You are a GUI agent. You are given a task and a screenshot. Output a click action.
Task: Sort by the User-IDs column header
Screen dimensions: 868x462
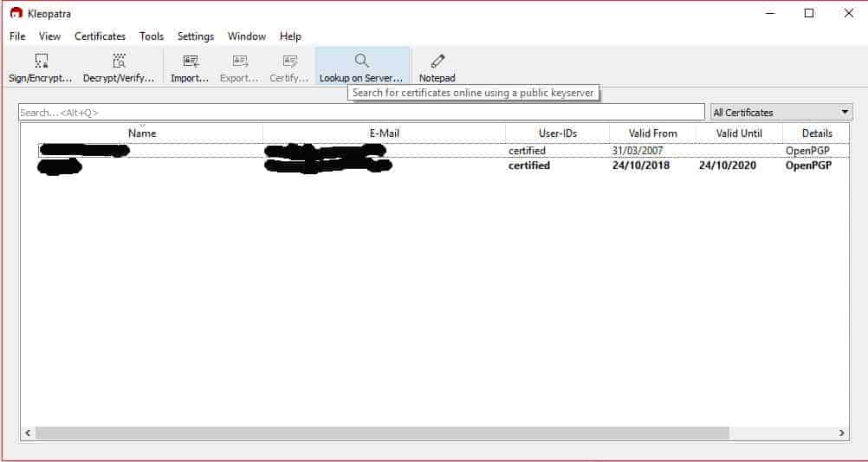click(558, 133)
